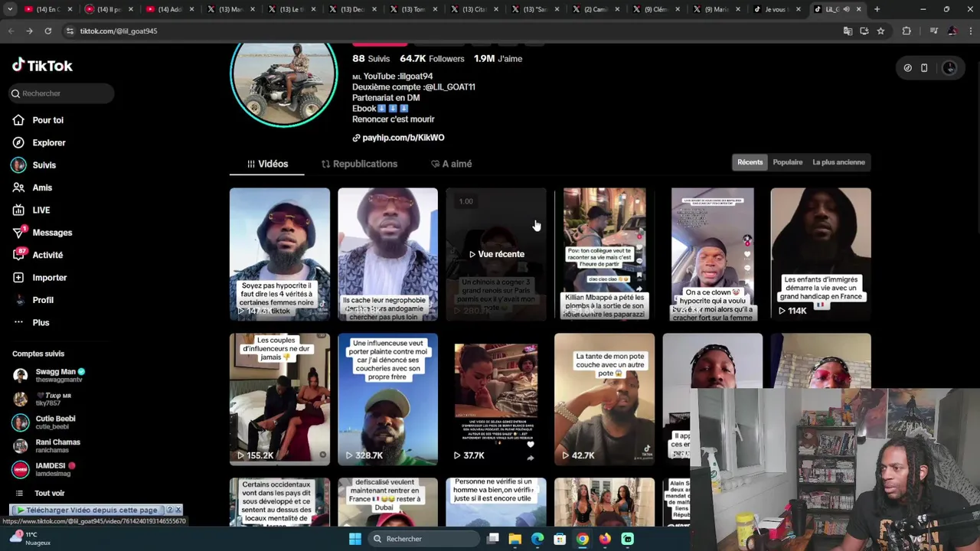Open the Windows Start menu
Viewport: 980px width, 551px height.
click(x=355, y=539)
